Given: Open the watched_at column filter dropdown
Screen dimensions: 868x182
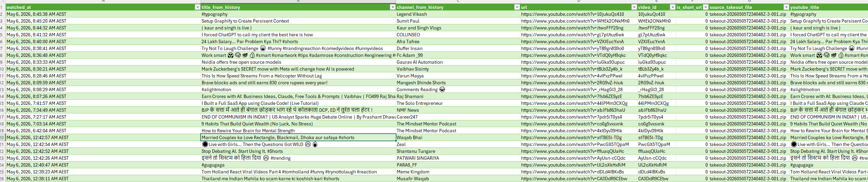Looking at the screenshot, I should pyautogui.click(x=198, y=7).
